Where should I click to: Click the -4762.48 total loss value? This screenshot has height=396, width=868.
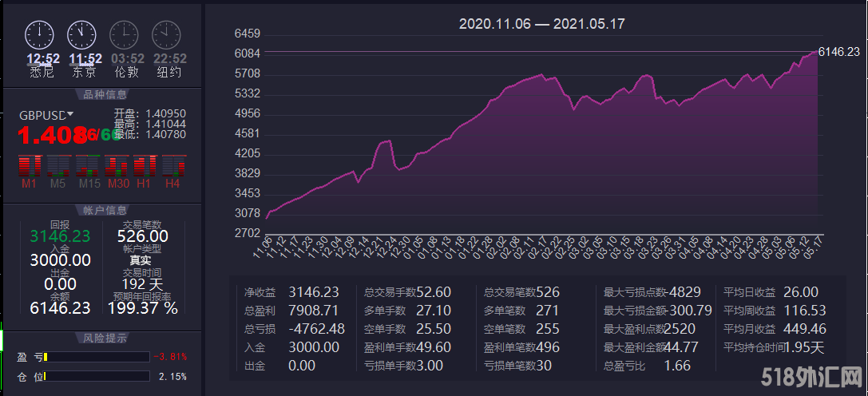pos(317,329)
